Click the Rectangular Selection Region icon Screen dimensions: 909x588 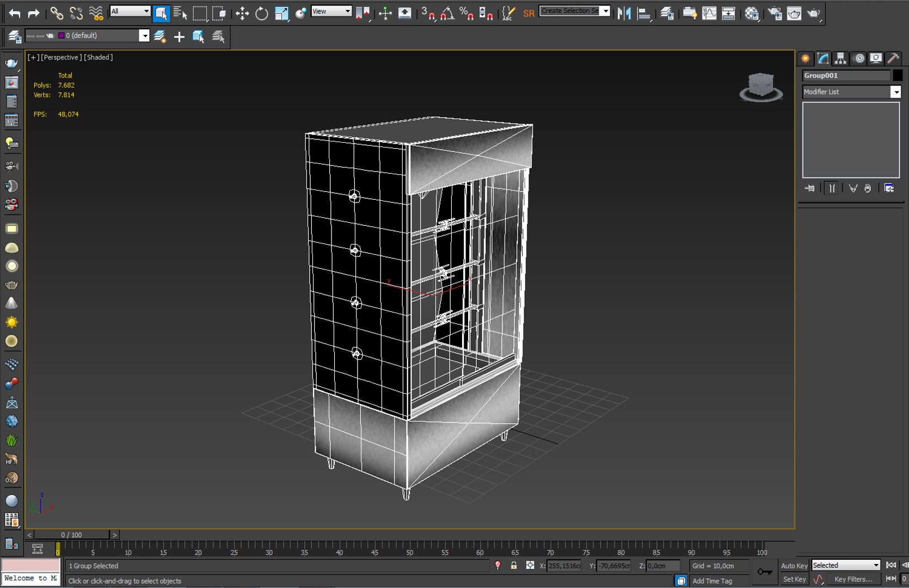(200, 13)
